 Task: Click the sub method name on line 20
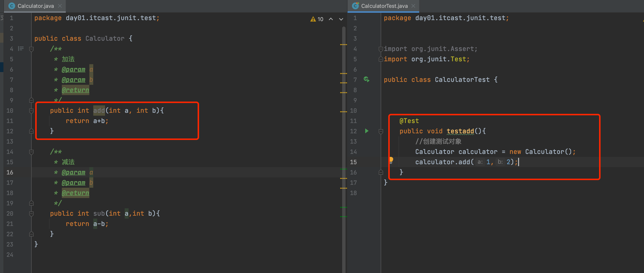click(99, 213)
